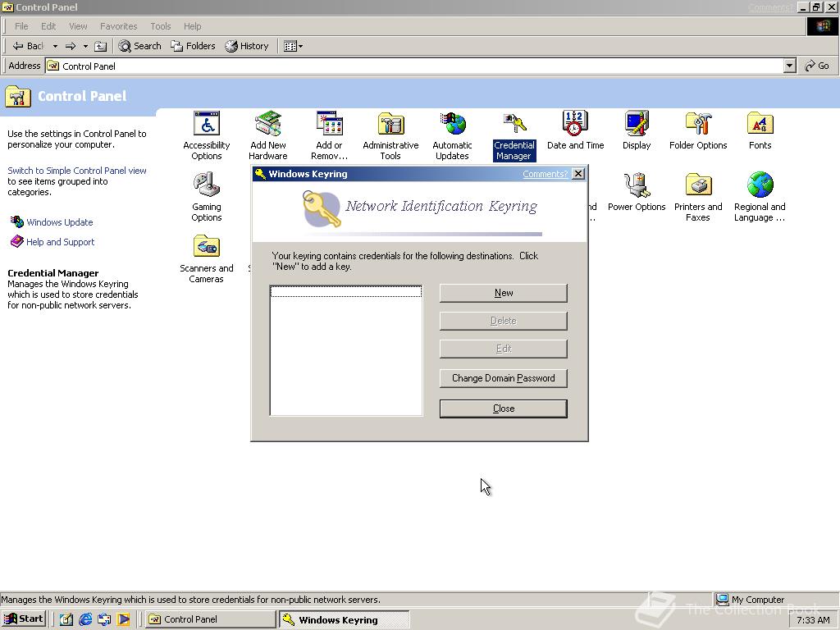Click the Forward arrow toolbar button
840x630 pixels.
pyautogui.click(x=71, y=46)
